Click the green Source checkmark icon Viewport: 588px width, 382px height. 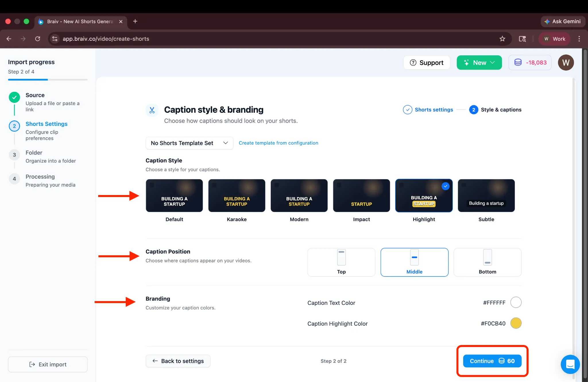pyautogui.click(x=14, y=97)
